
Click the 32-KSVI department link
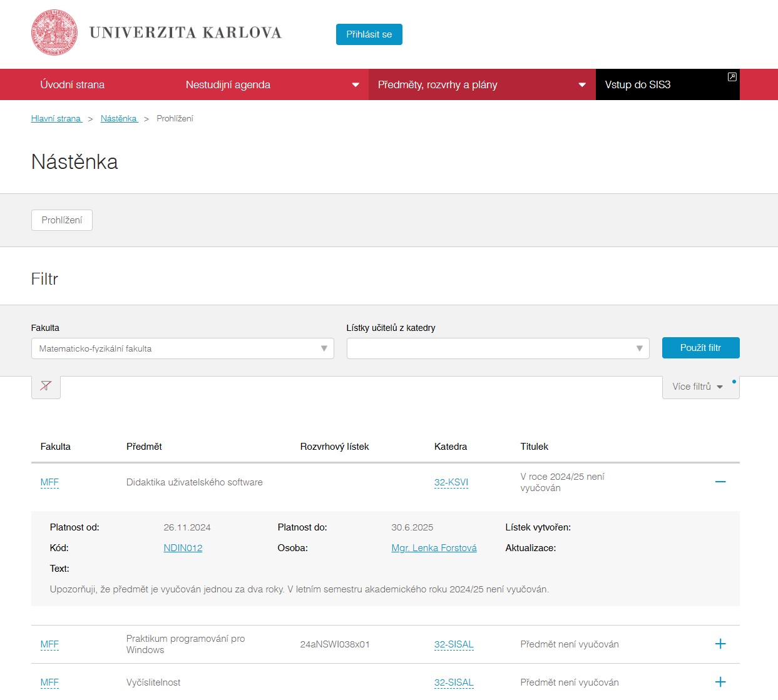coord(451,482)
